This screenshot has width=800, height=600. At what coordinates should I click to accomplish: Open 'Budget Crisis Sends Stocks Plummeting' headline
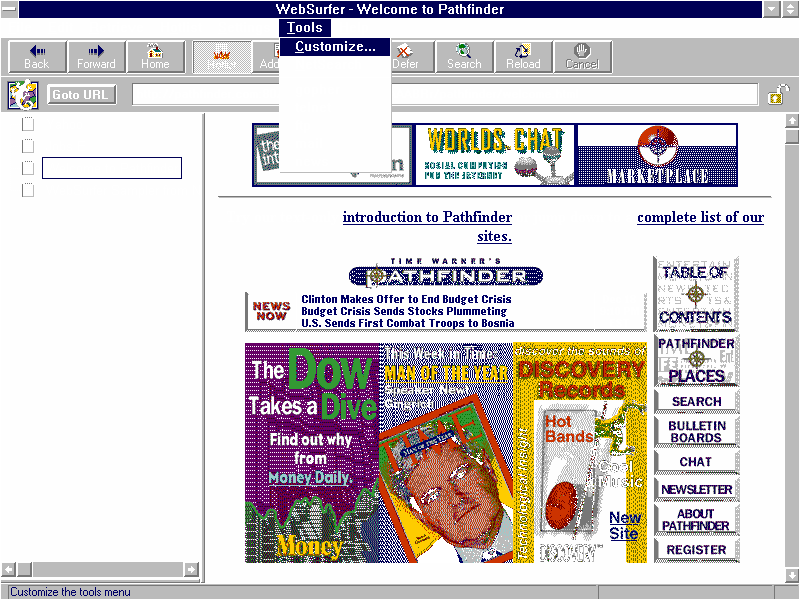404,311
